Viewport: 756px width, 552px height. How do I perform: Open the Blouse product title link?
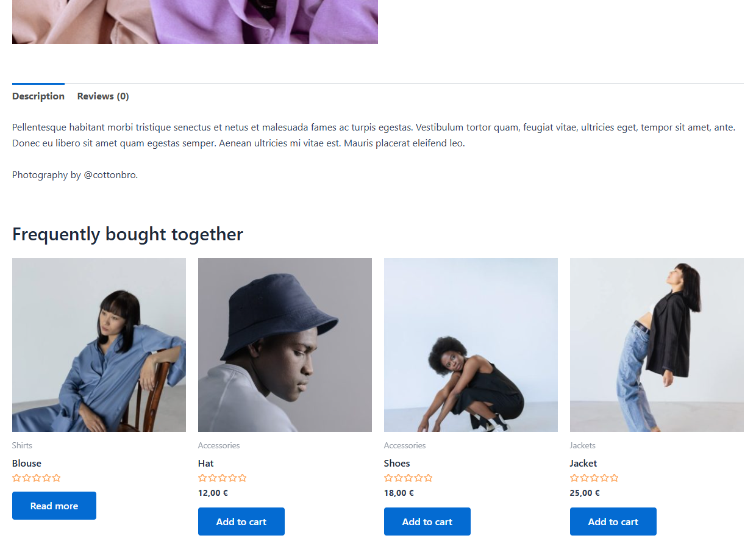pyautogui.click(x=26, y=463)
